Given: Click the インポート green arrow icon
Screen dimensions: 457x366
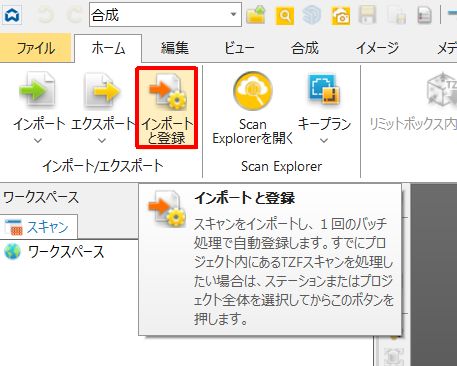Looking at the screenshot, I should (x=37, y=89).
